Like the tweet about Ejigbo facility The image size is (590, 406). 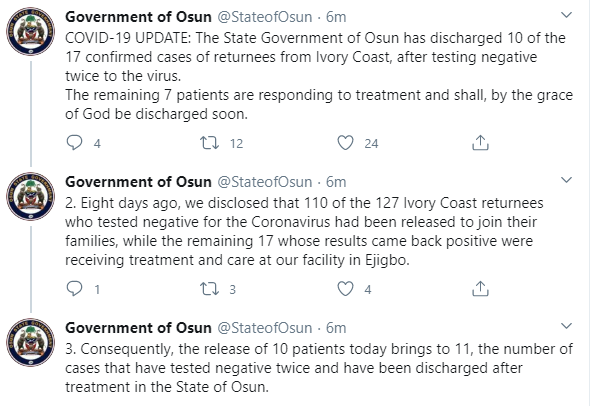tap(345, 289)
